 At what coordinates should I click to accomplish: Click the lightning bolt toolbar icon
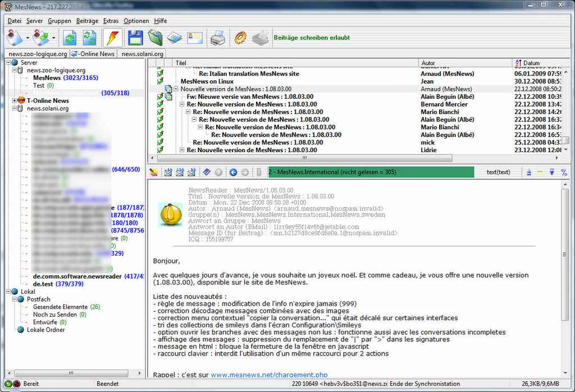112,38
